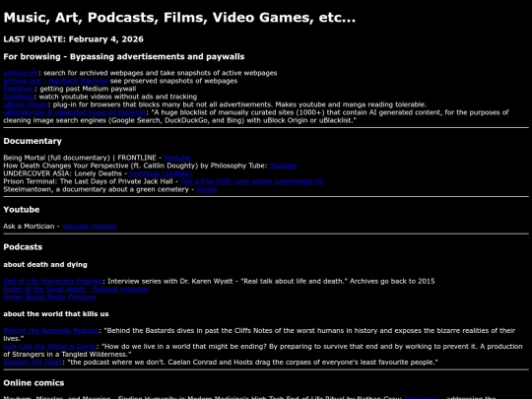Click the 'about death and dying' subheading
This screenshot has width=532, height=399.
[x=45, y=265]
